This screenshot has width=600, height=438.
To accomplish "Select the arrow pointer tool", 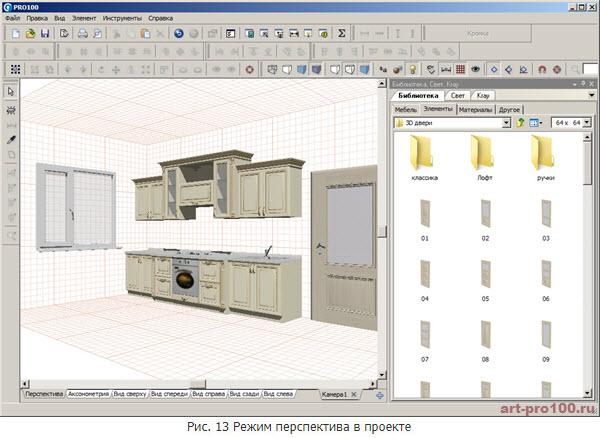I will coord(10,92).
